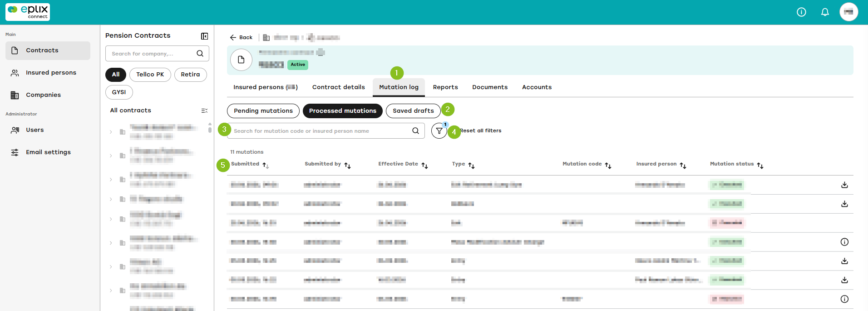The width and height of the screenshot is (868, 311).
Task: Collapse all contracts list icon
Action: point(204,110)
